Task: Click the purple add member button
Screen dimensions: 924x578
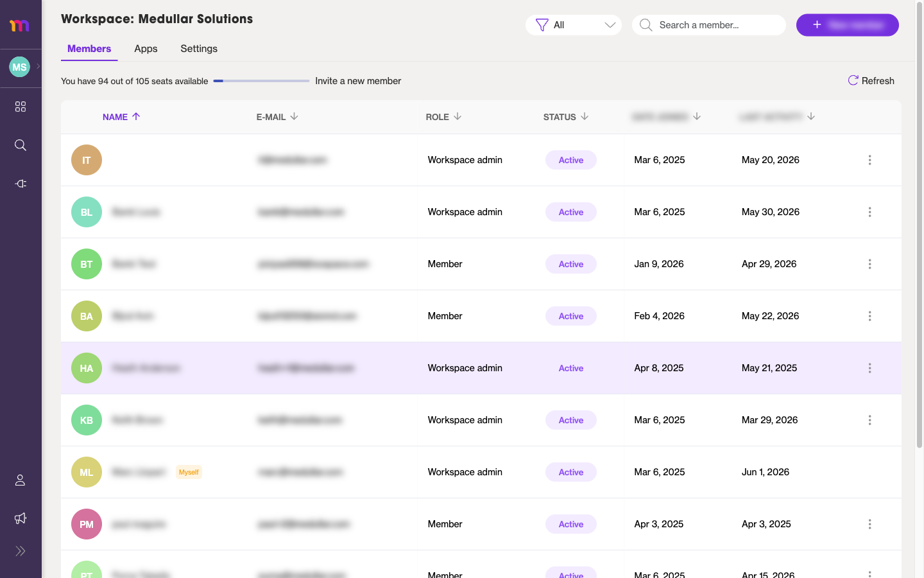Action: (x=848, y=25)
